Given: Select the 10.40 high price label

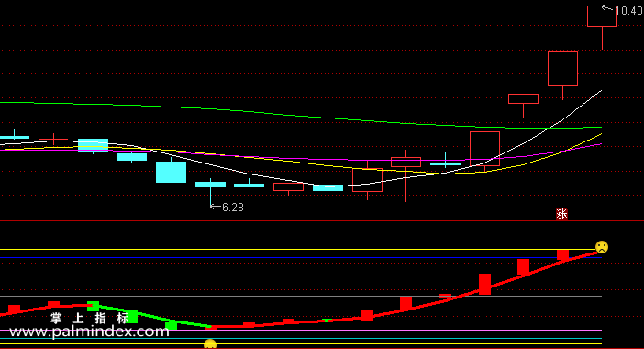Looking at the screenshot, I should [x=628, y=11].
